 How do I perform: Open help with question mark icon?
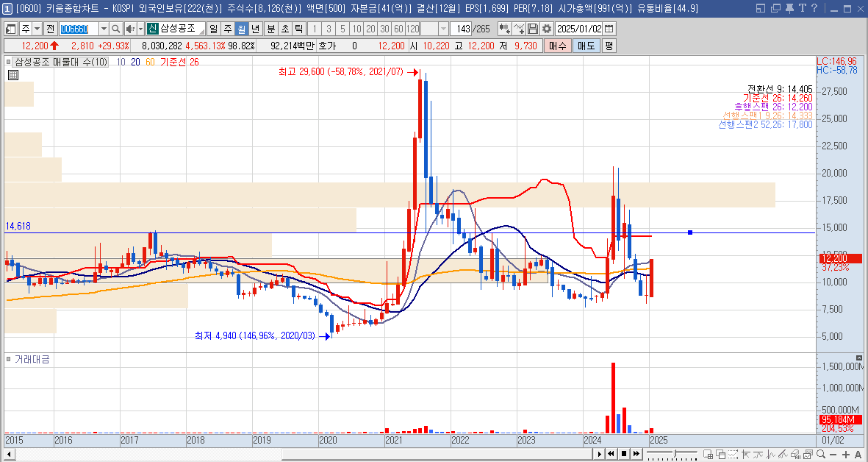(x=814, y=8)
